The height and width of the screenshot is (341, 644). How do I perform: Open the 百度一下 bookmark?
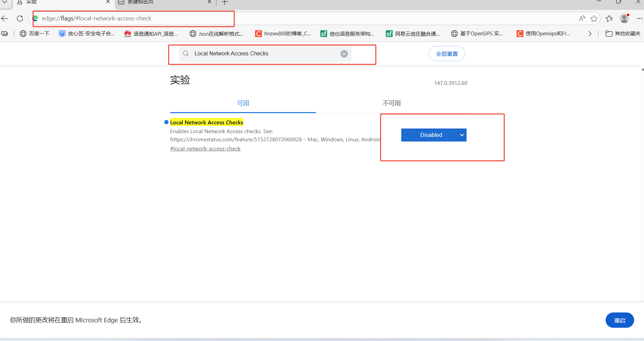pyautogui.click(x=35, y=34)
